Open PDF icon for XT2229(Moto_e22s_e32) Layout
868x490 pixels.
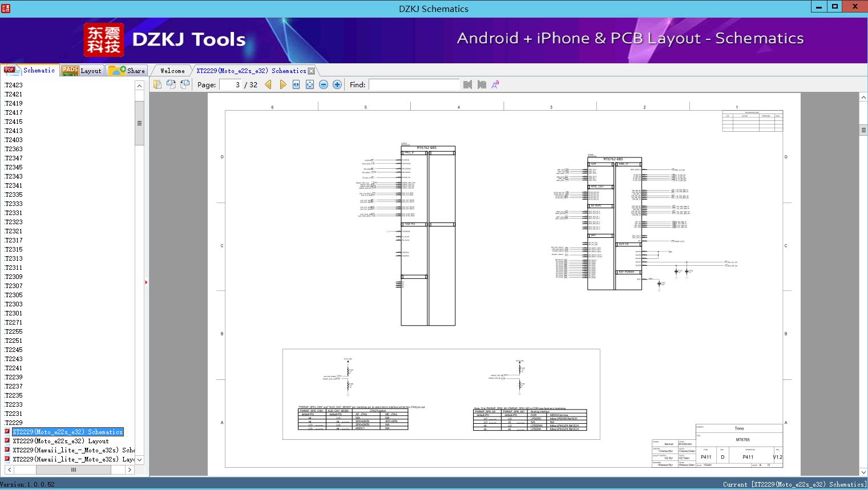tap(7, 441)
